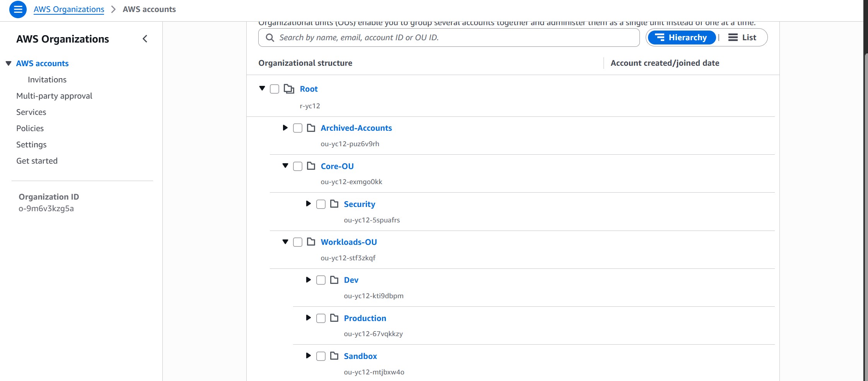
Task: Expand the Production OU node
Action: coord(309,318)
